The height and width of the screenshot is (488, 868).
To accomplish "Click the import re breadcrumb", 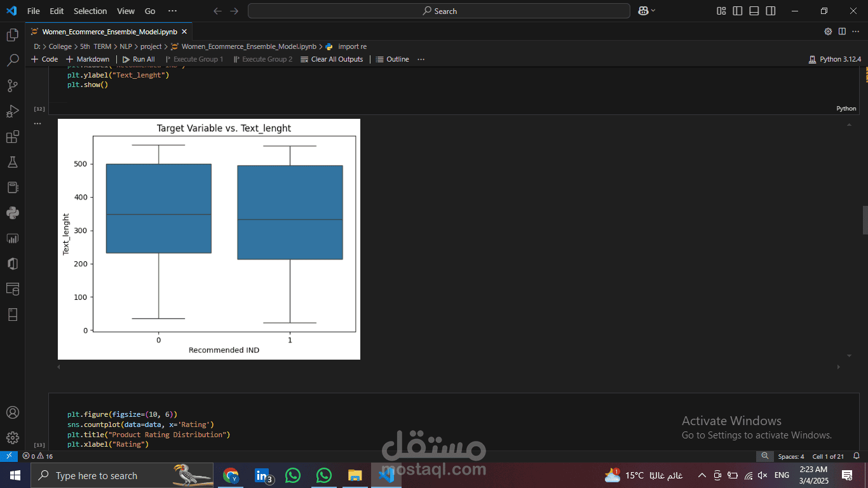I will (352, 46).
